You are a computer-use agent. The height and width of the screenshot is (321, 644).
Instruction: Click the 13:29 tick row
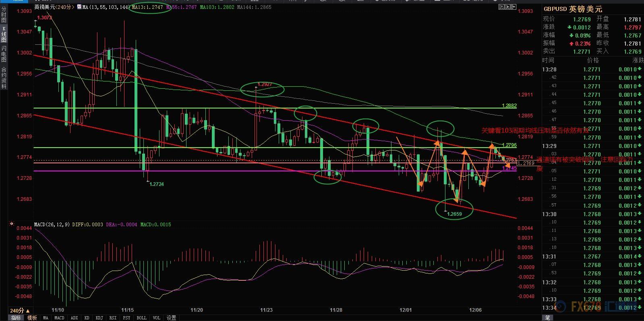coord(592,146)
